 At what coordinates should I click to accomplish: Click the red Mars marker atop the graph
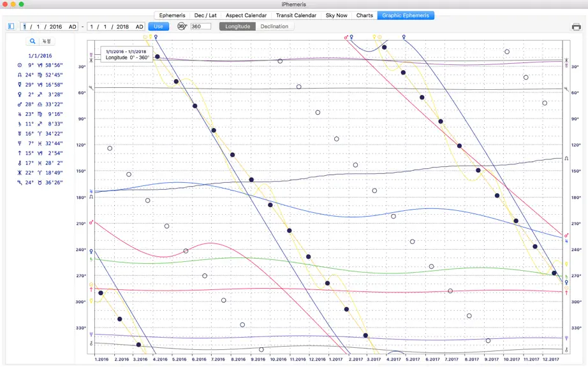346,37
